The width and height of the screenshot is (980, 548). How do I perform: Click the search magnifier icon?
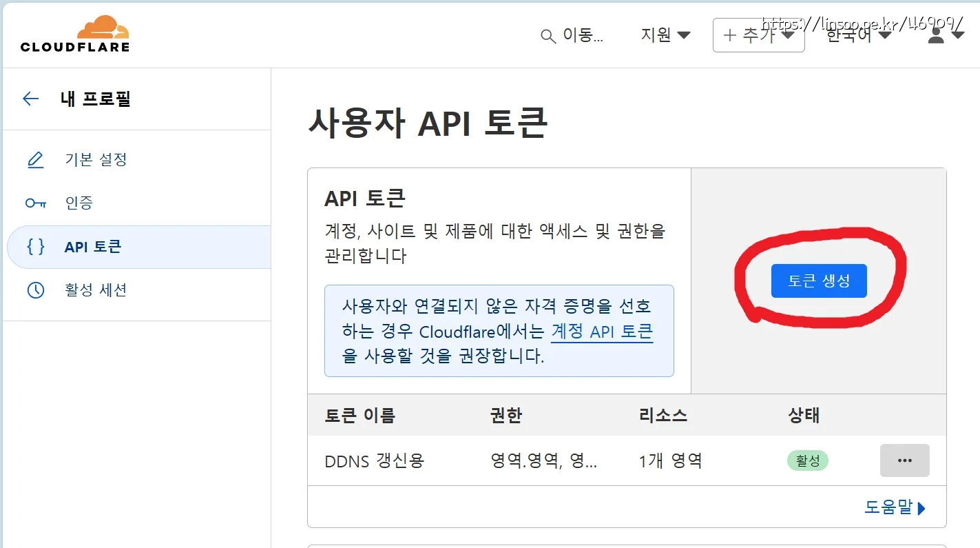548,36
